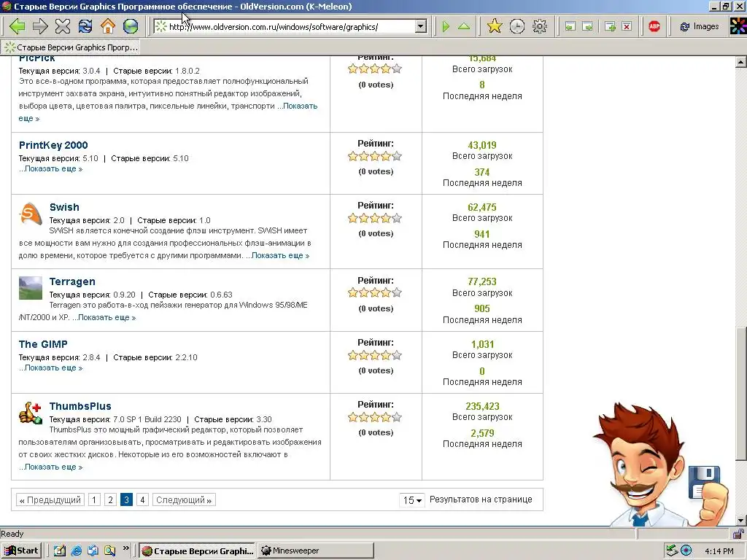Click the colorful K-Meleon throbber icon
Image resolution: width=747 pixels, height=560 pixels.
click(x=738, y=26)
